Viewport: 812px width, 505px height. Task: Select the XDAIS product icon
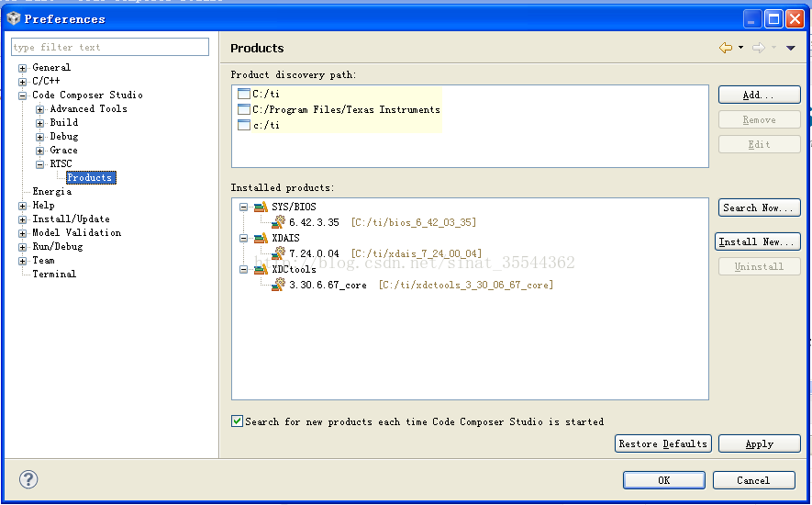[x=261, y=238]
